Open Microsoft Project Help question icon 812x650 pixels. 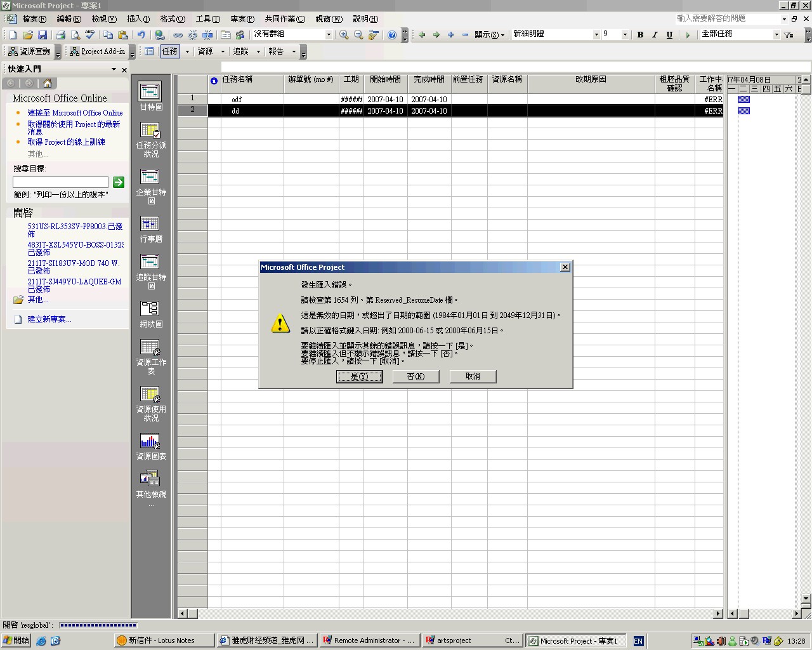point(392,35)
